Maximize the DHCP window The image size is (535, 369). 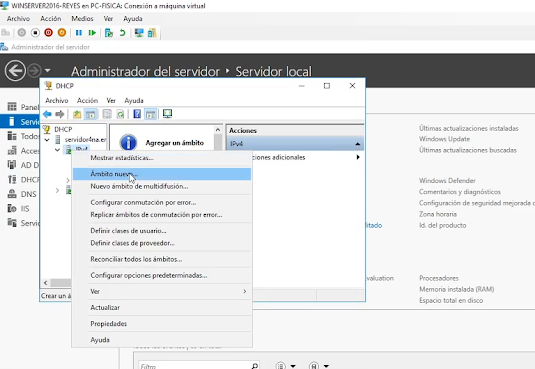coord(327,86)
